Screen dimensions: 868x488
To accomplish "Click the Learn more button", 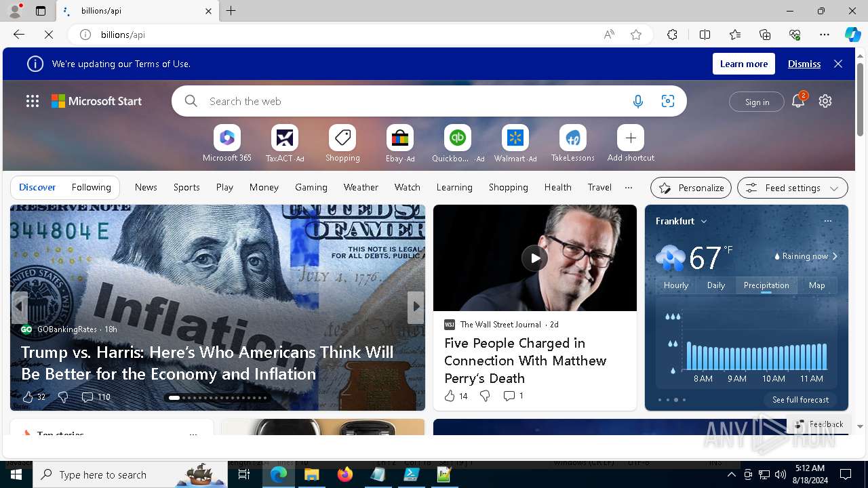I will tap(744, 64).
